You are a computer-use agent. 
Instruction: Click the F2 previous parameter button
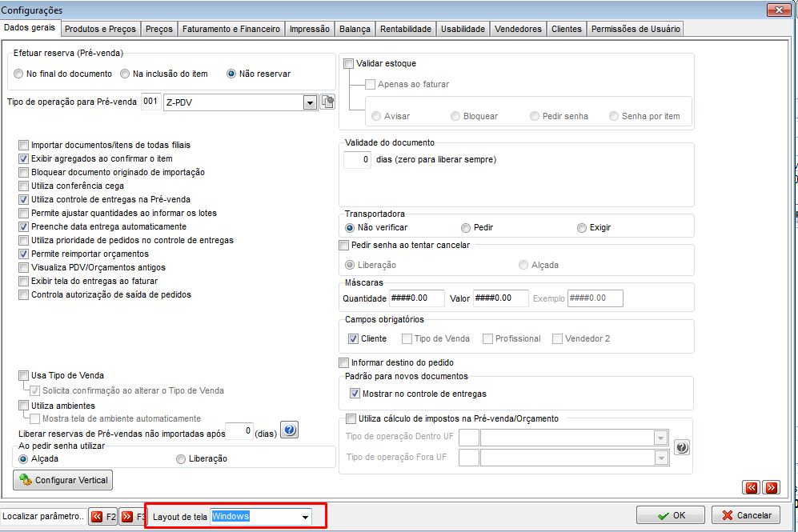pos(103,517)
